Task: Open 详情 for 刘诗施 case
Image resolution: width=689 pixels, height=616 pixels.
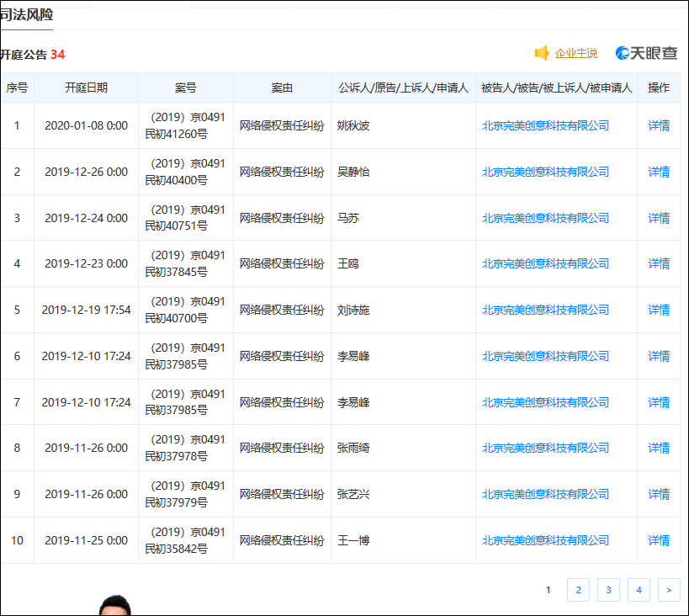Action: [x=659, y=310]
